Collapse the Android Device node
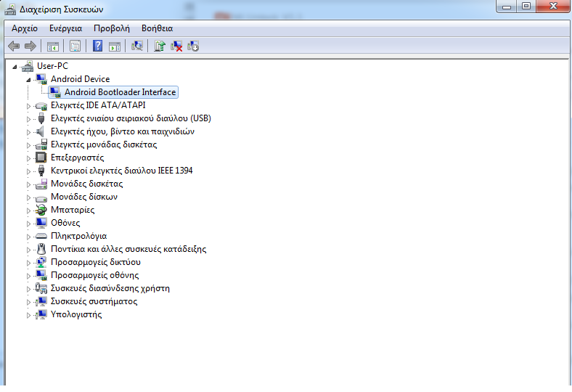 click(28, 80)
